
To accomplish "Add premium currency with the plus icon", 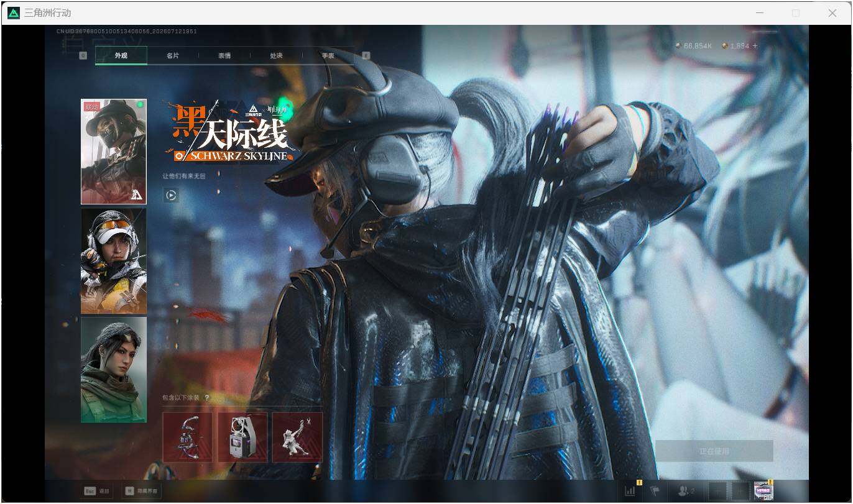I will [x=755, y=46].
